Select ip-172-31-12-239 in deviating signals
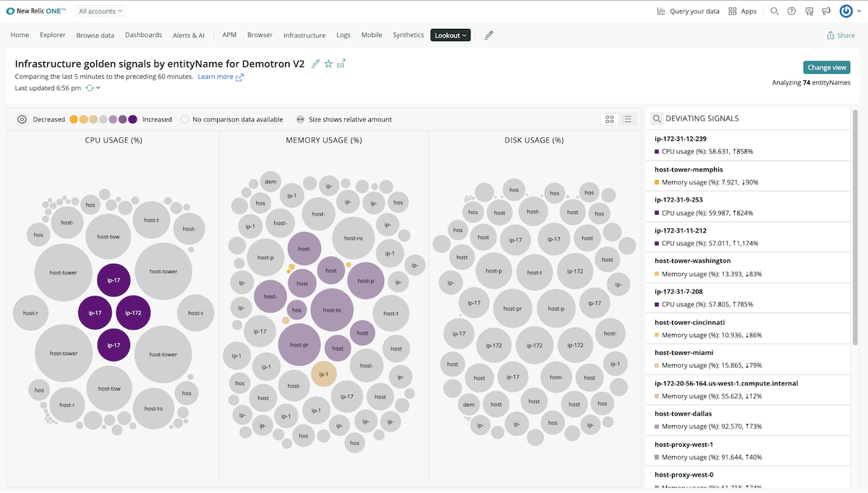Image resolution: width=868 pixels, height=493 pixels. click(x=748, y=145)
